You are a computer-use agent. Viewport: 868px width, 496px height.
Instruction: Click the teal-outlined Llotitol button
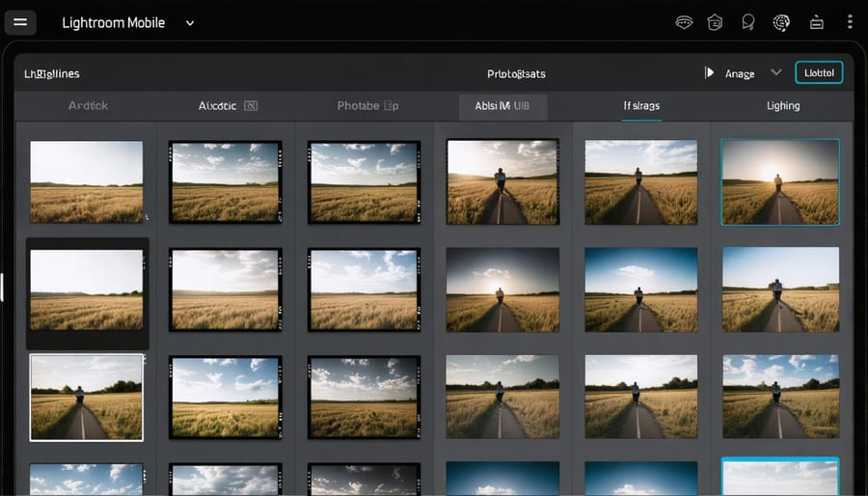pos(819,72)
